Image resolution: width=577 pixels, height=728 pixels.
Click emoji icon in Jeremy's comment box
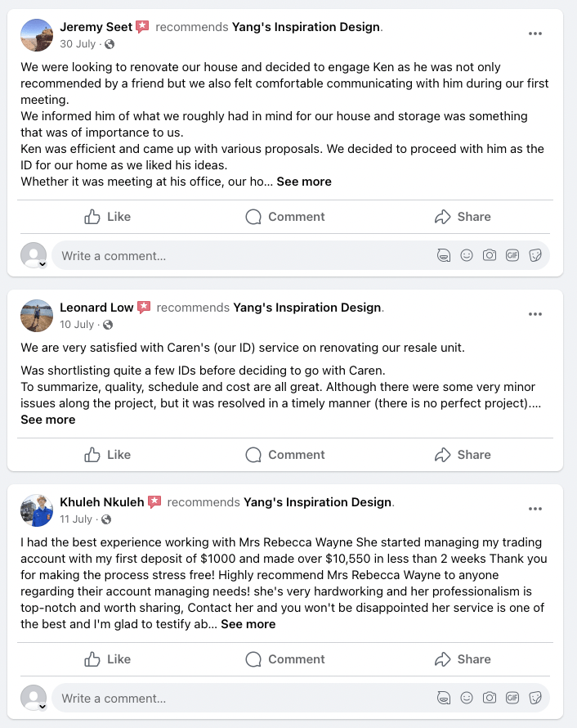[x=467, y=255]
